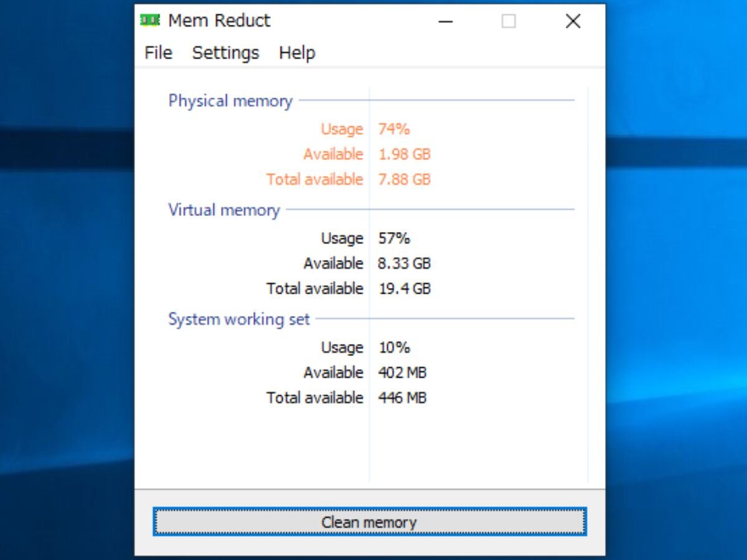This screenshot has width=747, height=560.
Task: Click the physical memory 74% usage value
Action: pyautogui.click(x=394, y=129)
